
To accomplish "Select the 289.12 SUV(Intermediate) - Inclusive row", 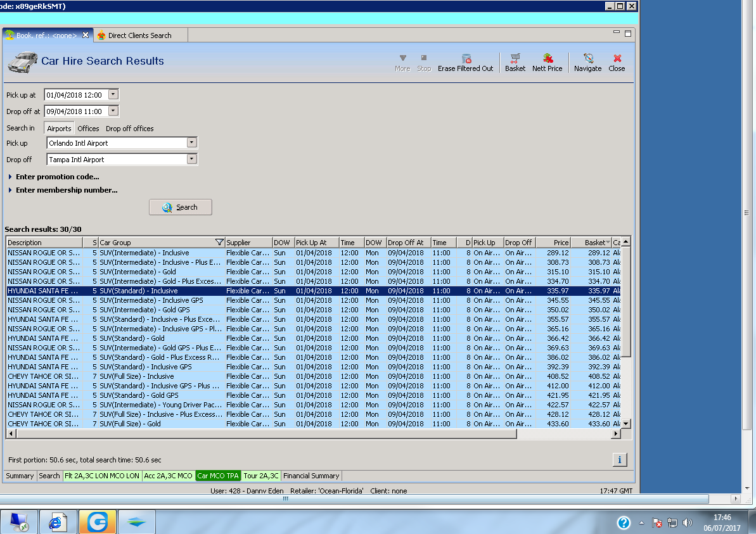I will (314, 253).
